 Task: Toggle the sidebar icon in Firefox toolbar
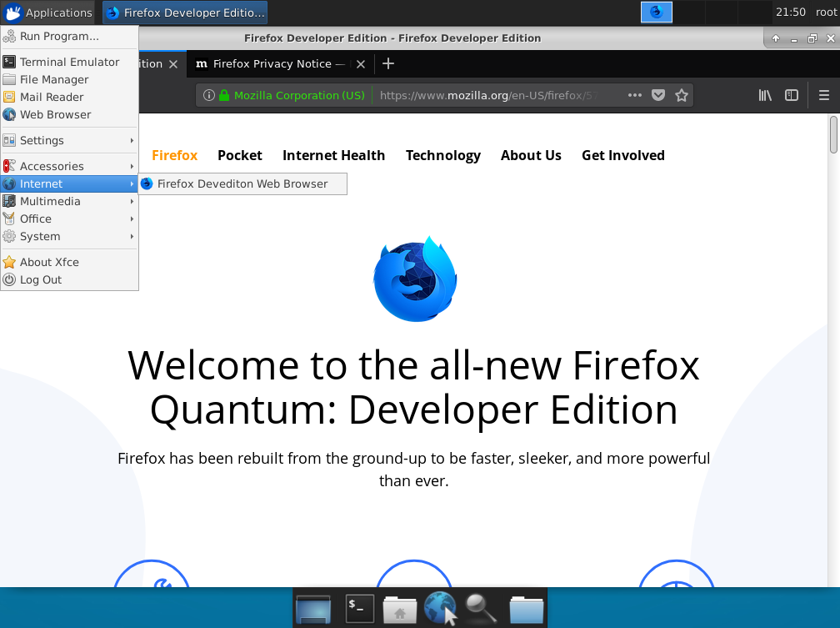[x=792, y=95]
